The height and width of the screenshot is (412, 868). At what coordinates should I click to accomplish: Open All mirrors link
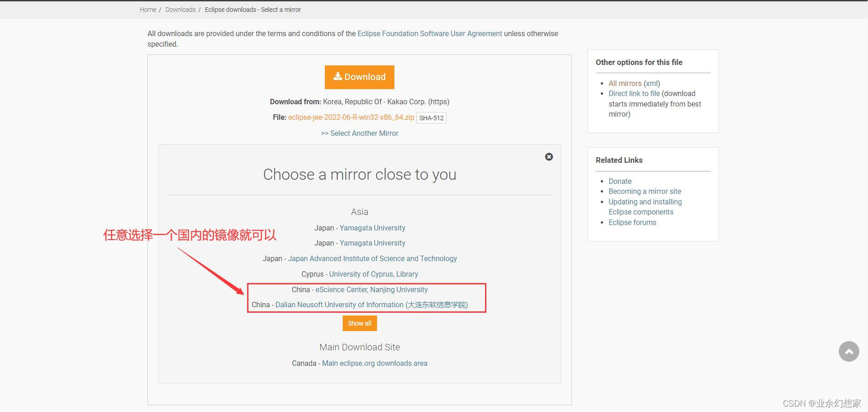(x=625, y=83)
